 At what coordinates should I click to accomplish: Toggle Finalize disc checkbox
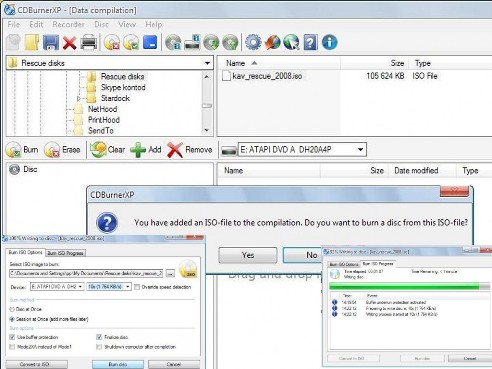coord(99,337)
